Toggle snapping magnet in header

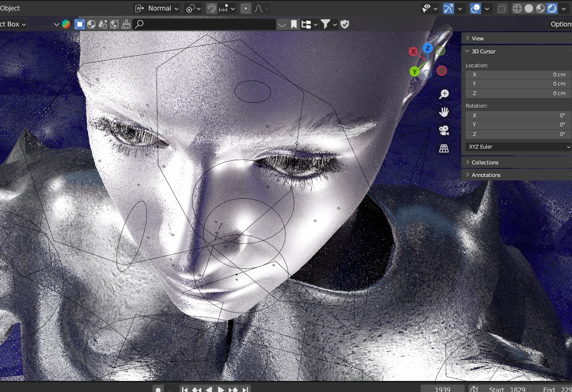[x=211, y=8]
